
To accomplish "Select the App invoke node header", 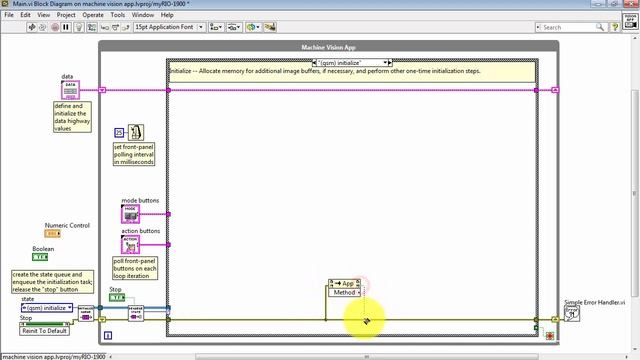I will (344, 283).
